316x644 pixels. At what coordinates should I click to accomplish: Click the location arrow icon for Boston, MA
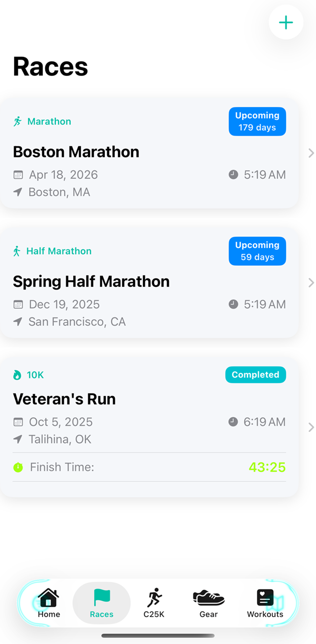point(18,192)
